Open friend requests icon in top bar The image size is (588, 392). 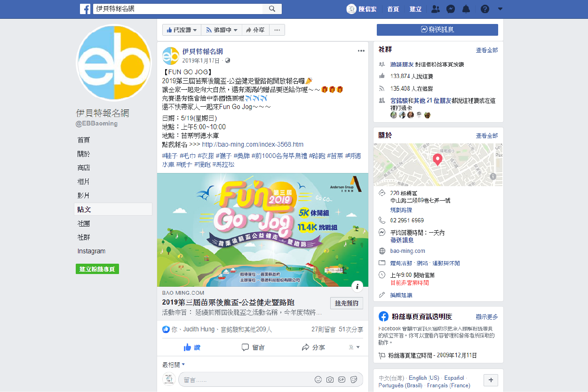(x=435, y=9)
